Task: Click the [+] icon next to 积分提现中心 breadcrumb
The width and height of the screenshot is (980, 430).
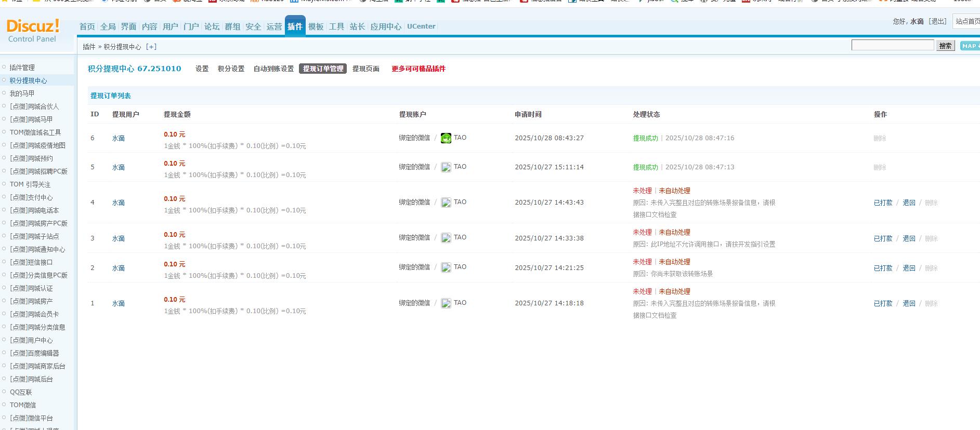Action: click(x=151, y=47)
